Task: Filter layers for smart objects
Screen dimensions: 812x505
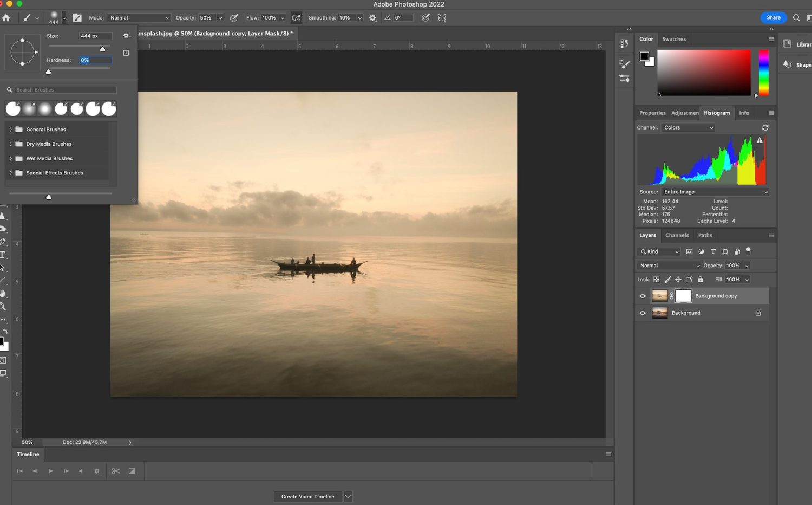Action: coord(737,251)
